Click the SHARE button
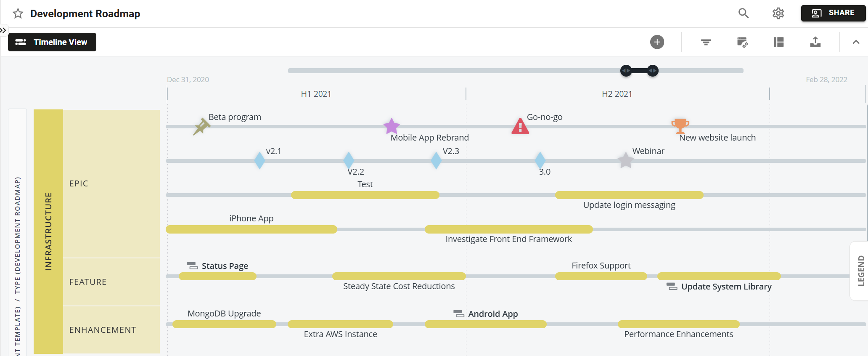The width and height of the screenshot is (868, 356). (x=833, y=13)
